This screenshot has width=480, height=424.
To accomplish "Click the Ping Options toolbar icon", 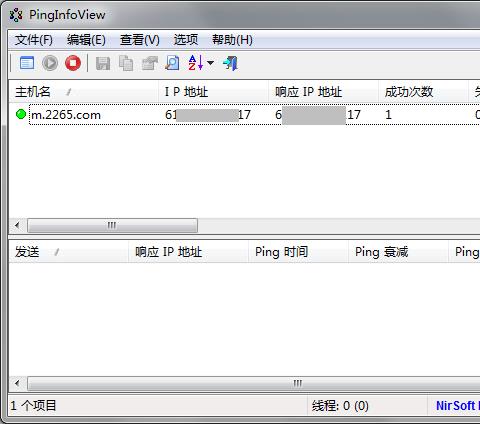I will pyautogui.click(x=27, y=63).
